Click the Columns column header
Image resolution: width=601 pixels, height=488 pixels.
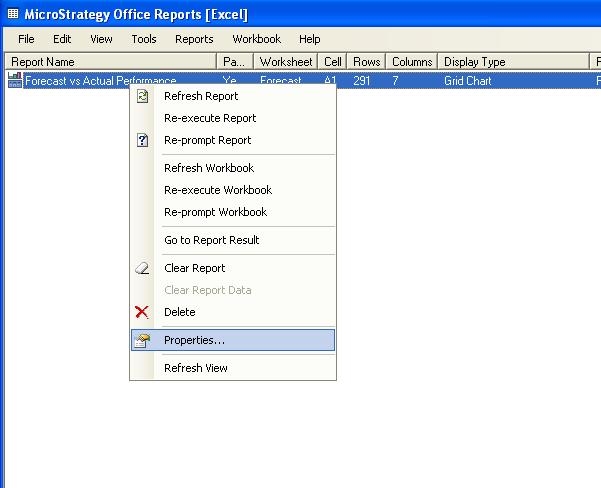412,62
